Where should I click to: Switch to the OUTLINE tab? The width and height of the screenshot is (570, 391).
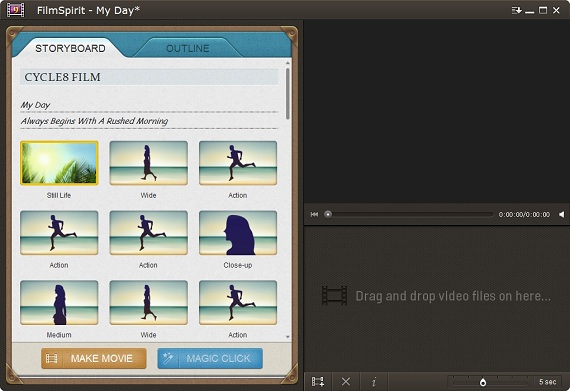pos(188,48)
